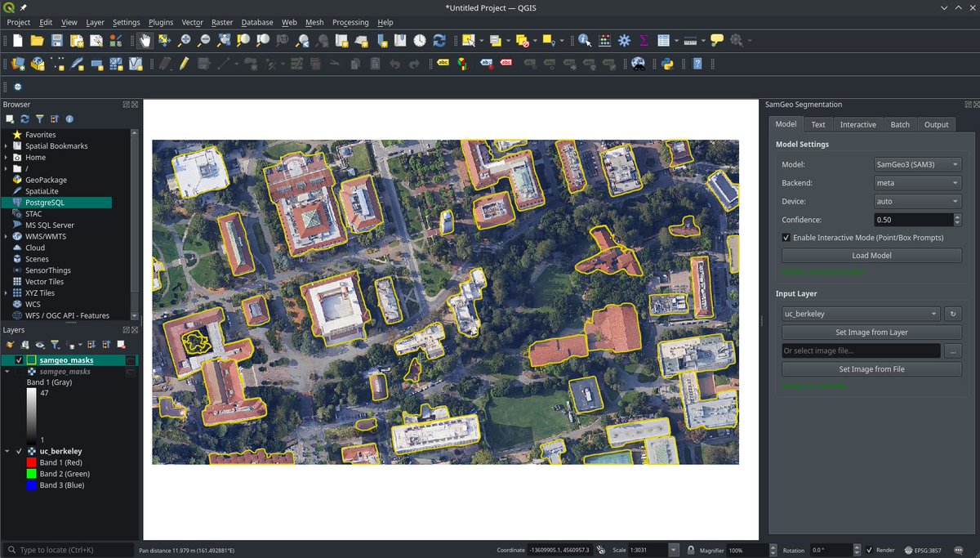This screenshot has height=558, width=980.
Task: Open the Python Console icon
Action: click(666, 63)
